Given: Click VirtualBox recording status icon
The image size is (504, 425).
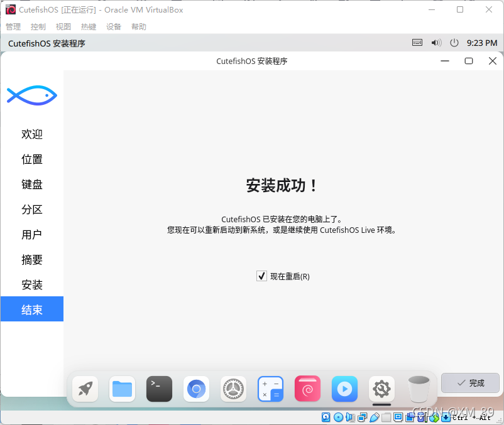Looking at the screenshot, I should (410, 417).
